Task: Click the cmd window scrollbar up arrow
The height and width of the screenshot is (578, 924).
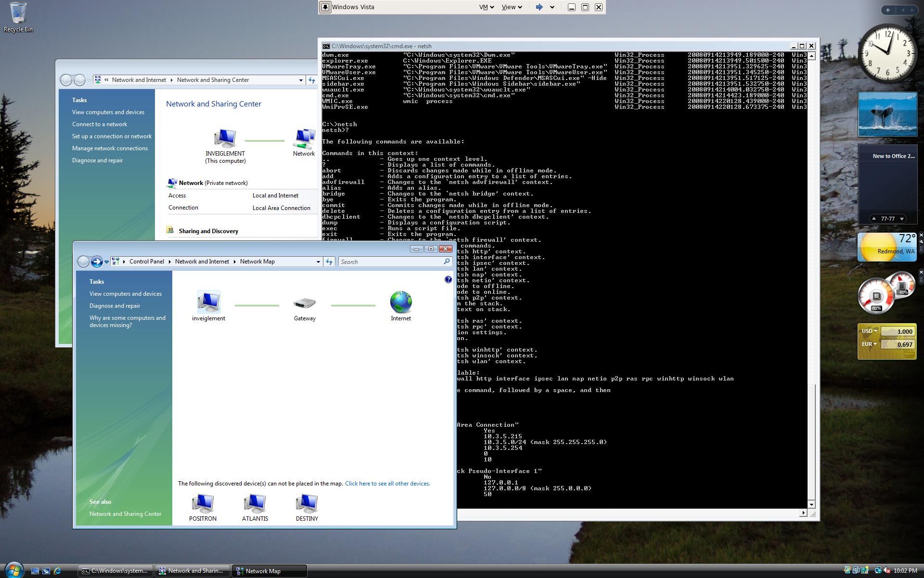Action: pos(811,56)
